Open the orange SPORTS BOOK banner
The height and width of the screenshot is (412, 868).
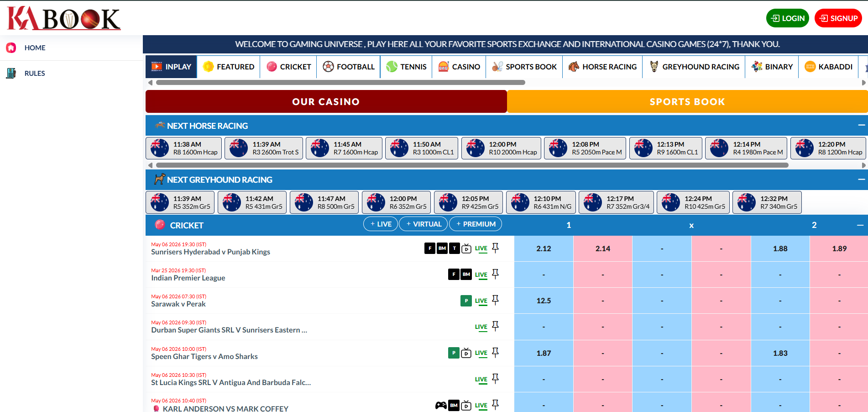point(687,101)
